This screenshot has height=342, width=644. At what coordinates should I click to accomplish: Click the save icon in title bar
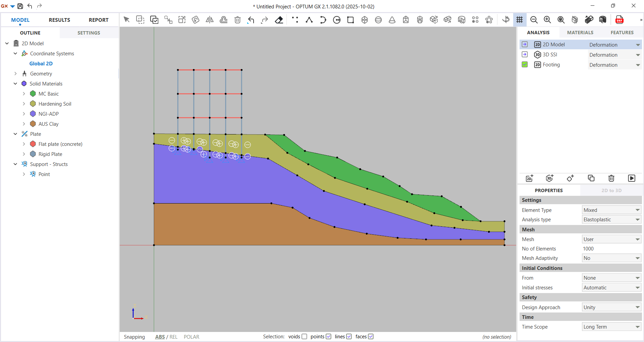(x=20, y=6)
